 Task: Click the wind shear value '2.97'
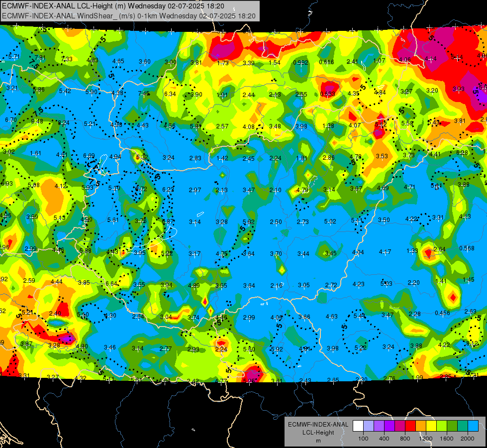click(195, 190)
